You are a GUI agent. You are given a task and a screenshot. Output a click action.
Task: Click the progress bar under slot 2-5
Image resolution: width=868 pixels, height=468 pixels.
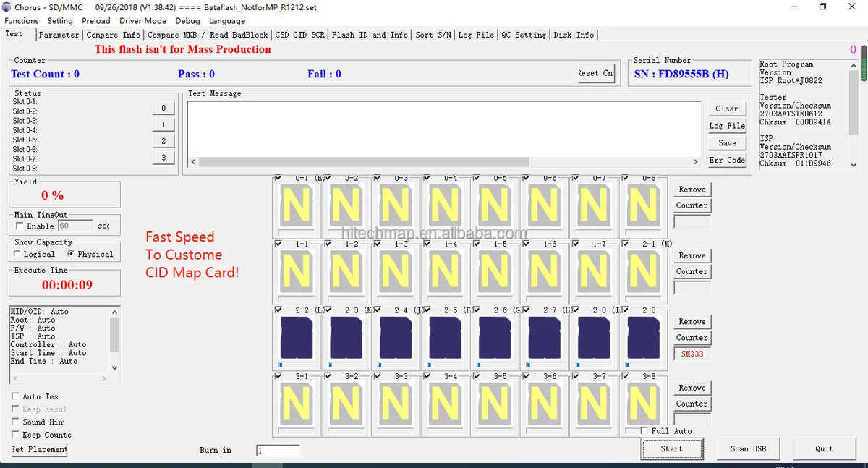[445, 365]
